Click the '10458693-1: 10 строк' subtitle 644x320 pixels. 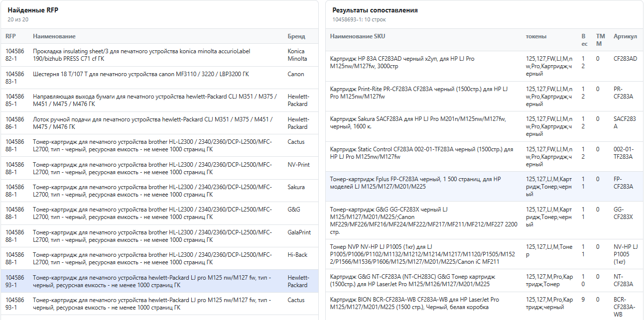pyautogui.click(x=359, y=19)
